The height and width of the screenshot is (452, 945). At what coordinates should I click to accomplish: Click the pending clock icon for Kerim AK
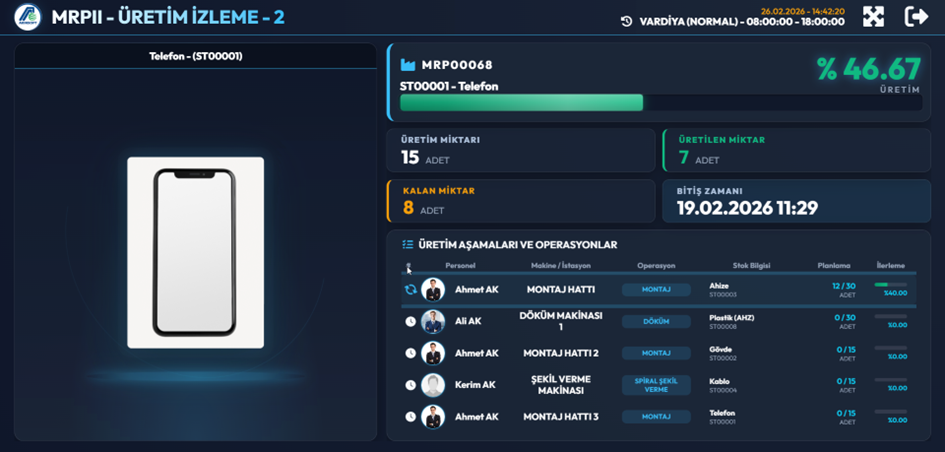[x=410, y=385]
